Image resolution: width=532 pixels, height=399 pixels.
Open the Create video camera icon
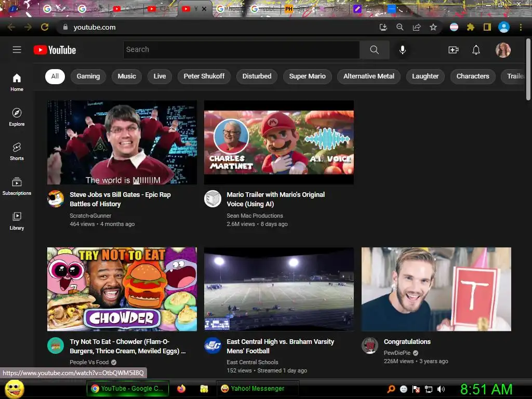[x=453, y=50]
